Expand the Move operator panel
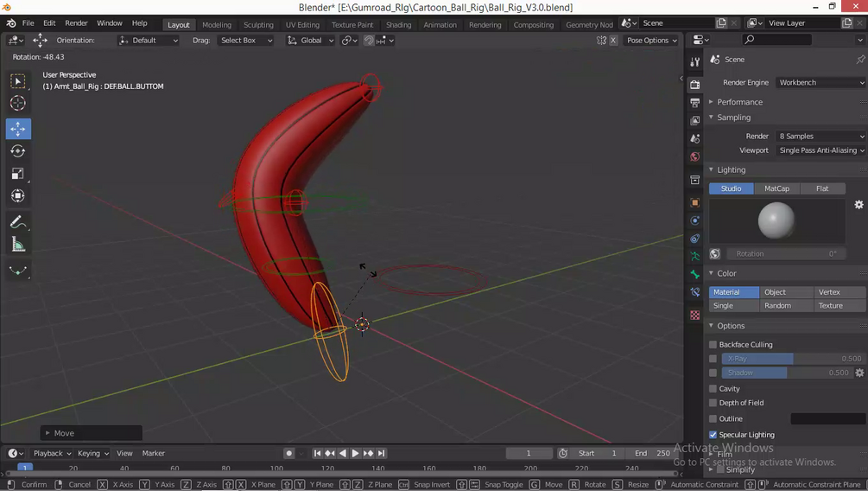Screen dimensions: 868x491 (92, 433)
